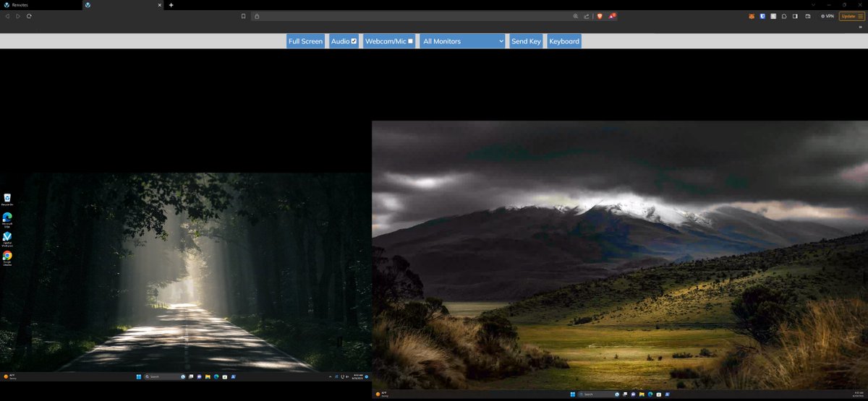
Task: Click Search box on left monitor taskbar
Action: (164, 376)
